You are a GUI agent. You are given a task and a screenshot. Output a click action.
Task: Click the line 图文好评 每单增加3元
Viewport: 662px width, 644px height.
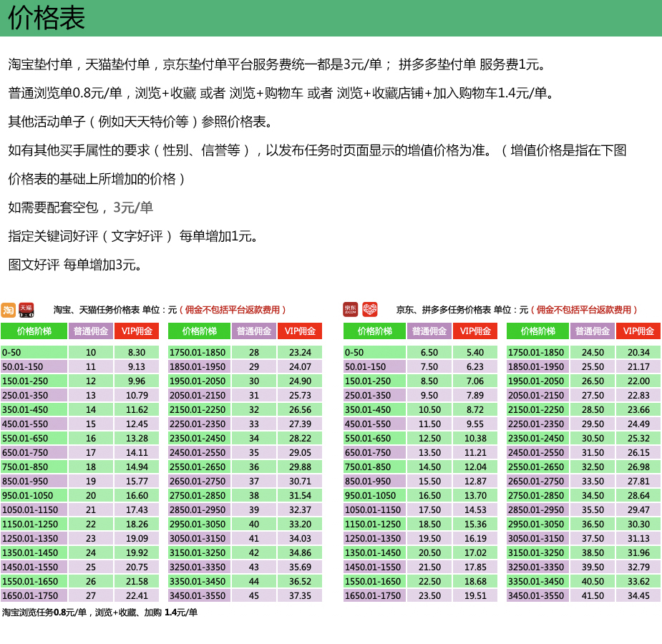click(x=75, y=265)
